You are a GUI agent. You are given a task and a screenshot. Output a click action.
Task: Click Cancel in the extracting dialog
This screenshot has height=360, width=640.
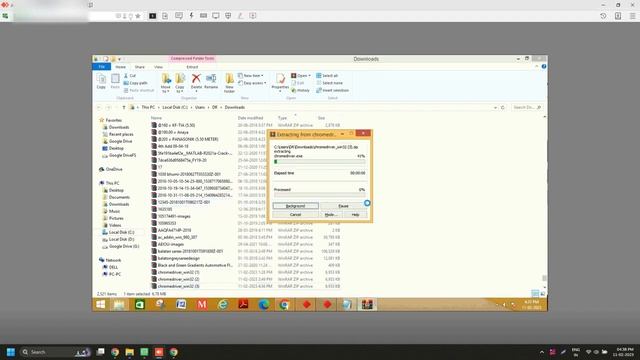point(296,215)
